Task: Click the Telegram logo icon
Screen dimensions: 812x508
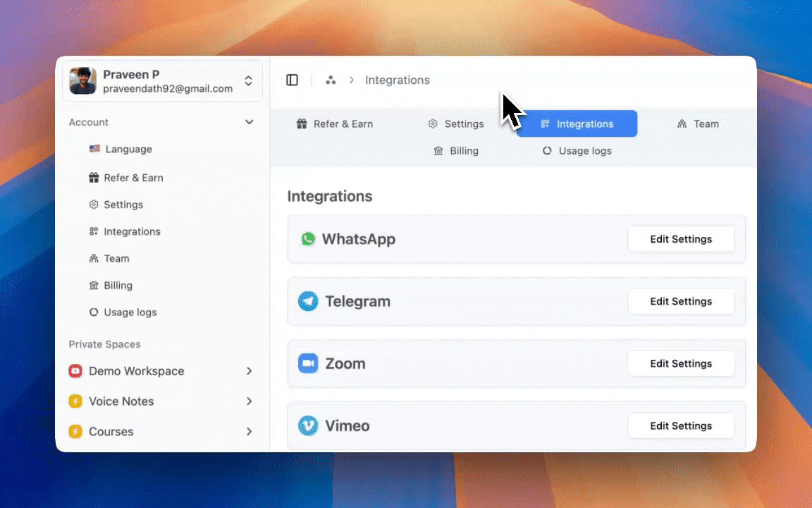Action: pyautogui.click(x=308, y=301)
